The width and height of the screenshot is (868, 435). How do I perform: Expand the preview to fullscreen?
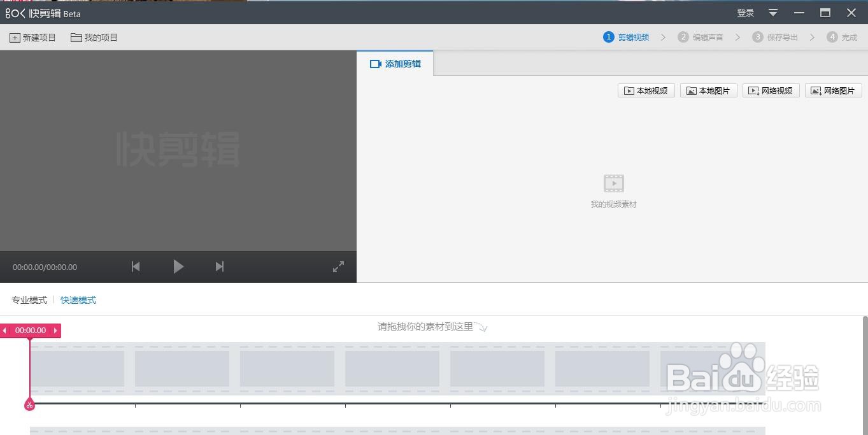pyautogui.click(x=339, y=266)
